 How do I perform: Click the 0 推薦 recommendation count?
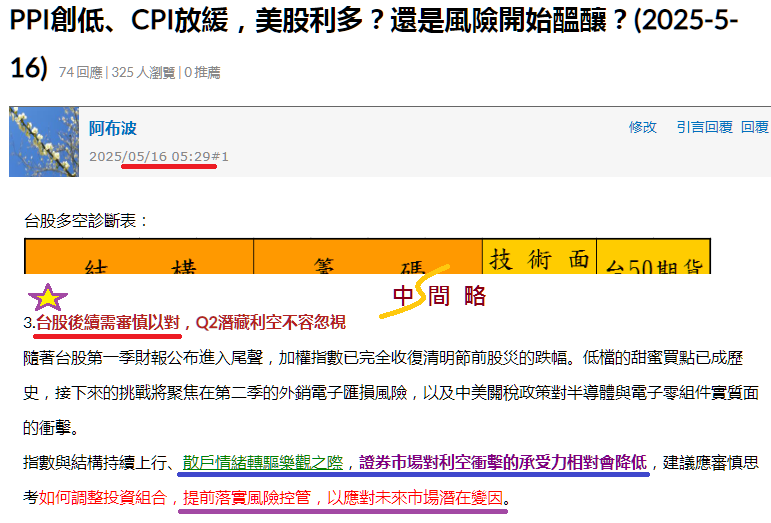[202, 72]
